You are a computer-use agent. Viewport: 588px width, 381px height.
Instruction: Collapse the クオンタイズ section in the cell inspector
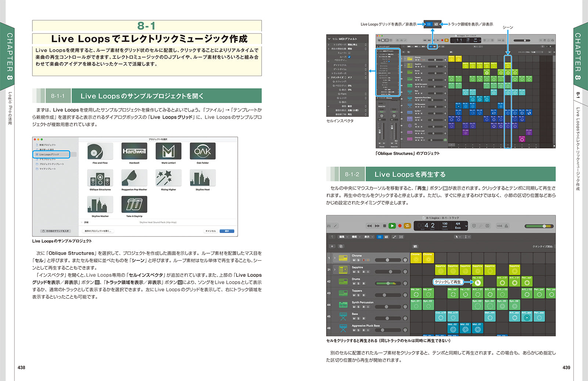click(x=328, y=78)
